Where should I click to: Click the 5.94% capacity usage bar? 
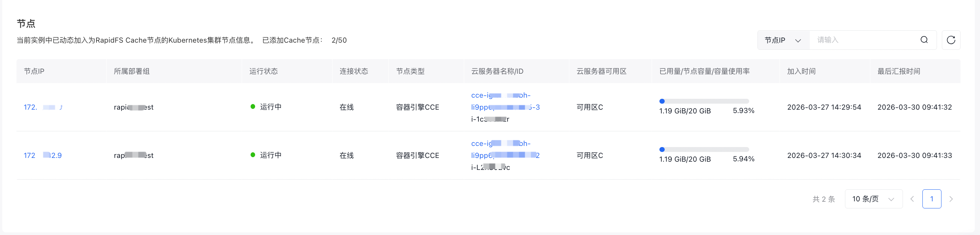(704, 149)
